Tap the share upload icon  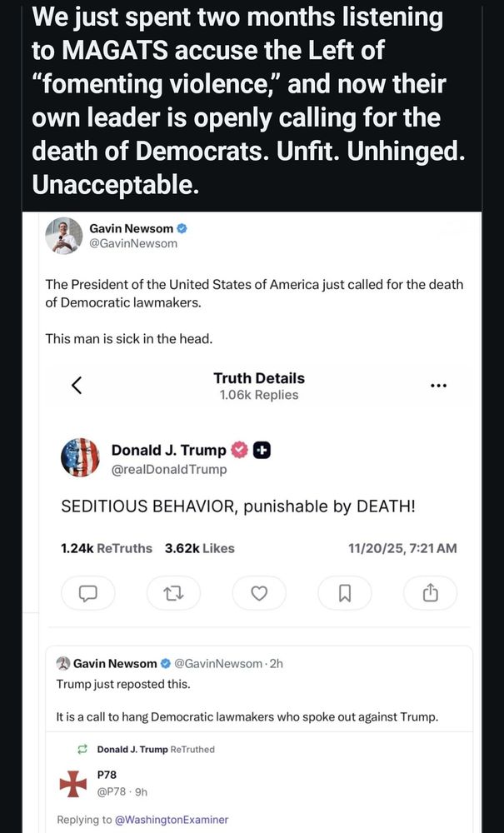click(430, 593)
